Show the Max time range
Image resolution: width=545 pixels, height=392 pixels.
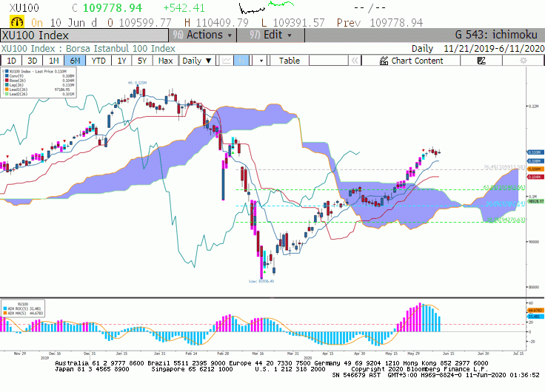pos(165,61)
